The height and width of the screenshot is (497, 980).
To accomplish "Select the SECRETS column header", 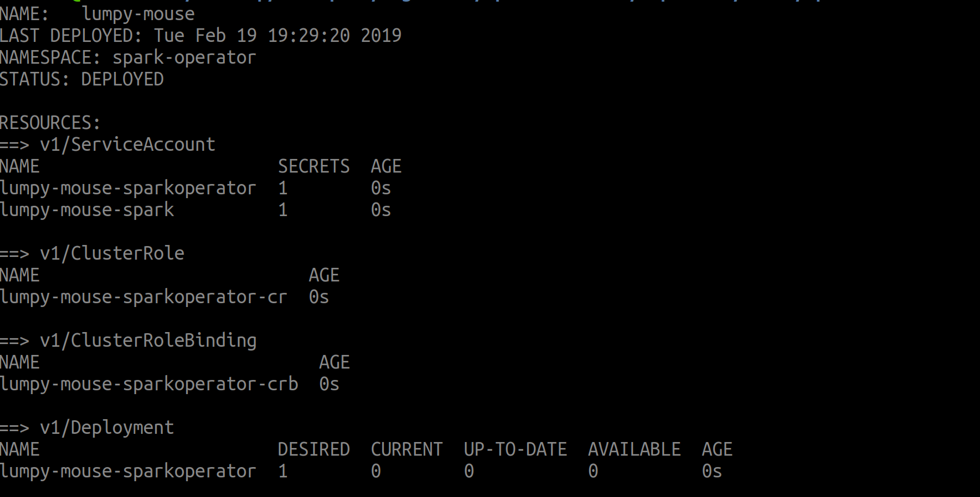I will 314,166.
